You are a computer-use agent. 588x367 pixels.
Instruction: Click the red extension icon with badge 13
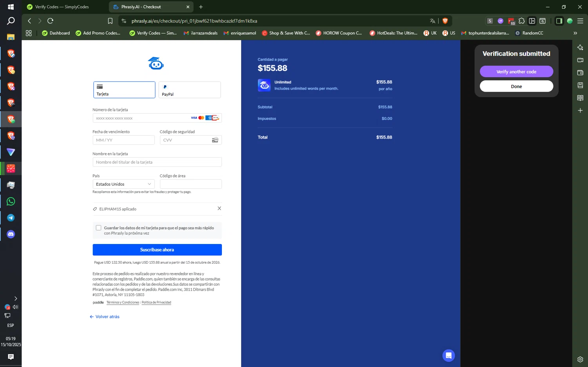(511, 21)
